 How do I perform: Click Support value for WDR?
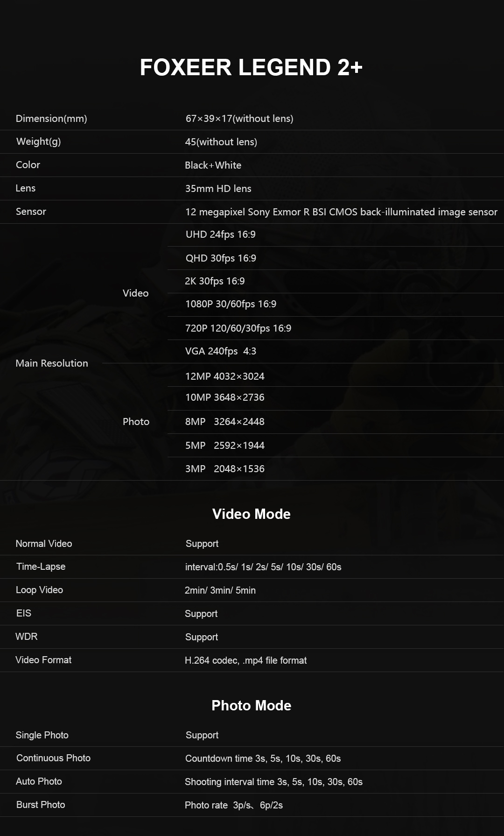(x=202, y=638)
